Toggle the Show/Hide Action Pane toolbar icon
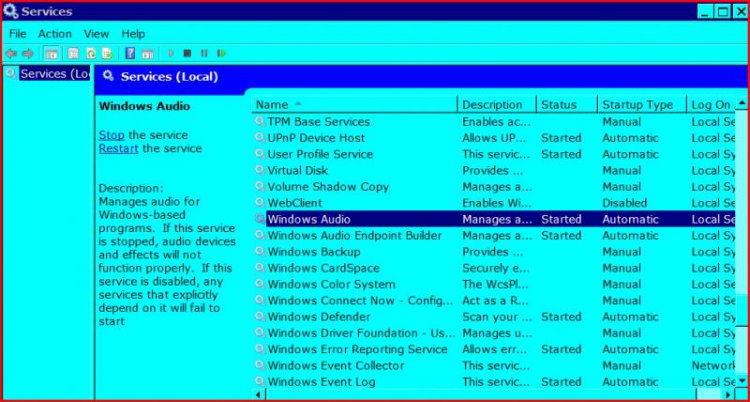 tap(147, 53)
